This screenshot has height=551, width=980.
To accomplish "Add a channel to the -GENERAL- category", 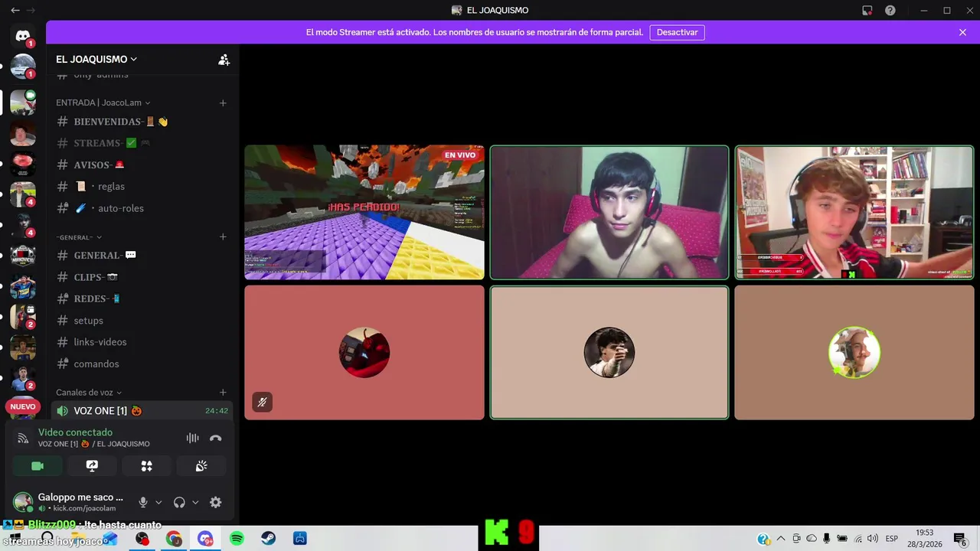I will [223, 237].
